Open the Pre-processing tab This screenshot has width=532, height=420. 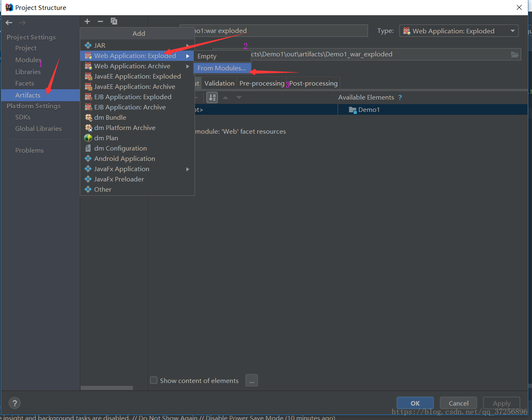tap(262, 83)
